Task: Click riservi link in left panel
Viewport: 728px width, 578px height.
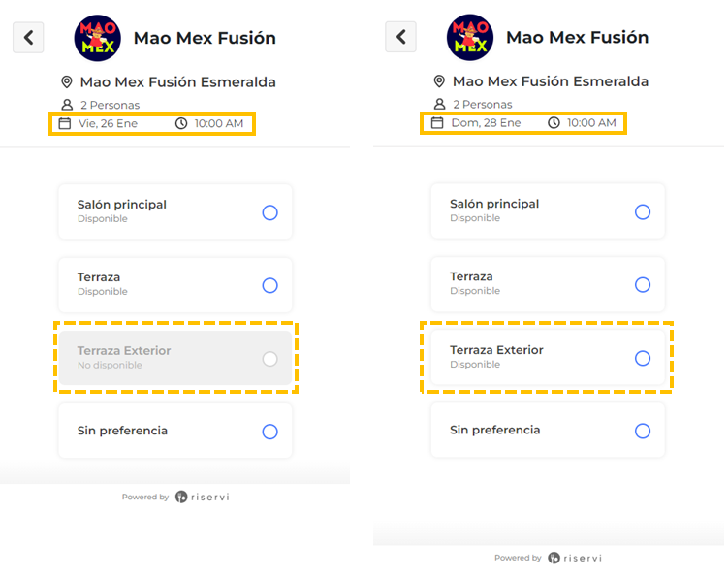Action: [202, 497]
